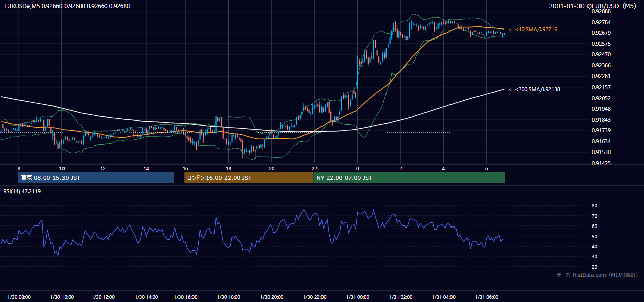Click RSI axis level 40

594,246
